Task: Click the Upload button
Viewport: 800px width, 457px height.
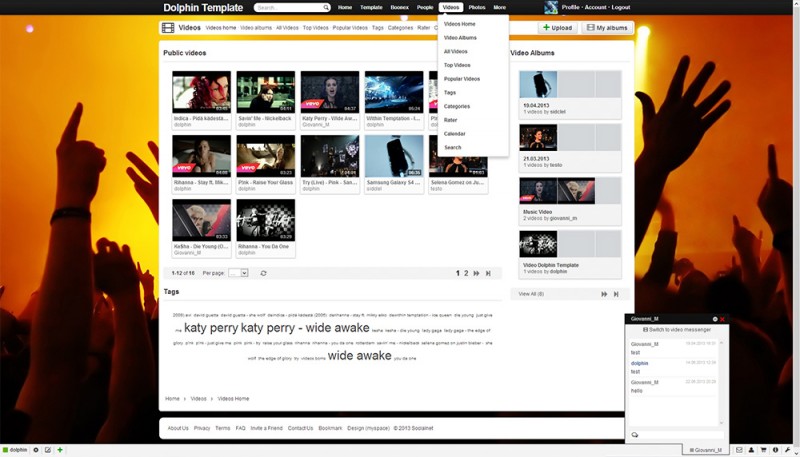Action: pyautogui.click(x=557, y=28)
